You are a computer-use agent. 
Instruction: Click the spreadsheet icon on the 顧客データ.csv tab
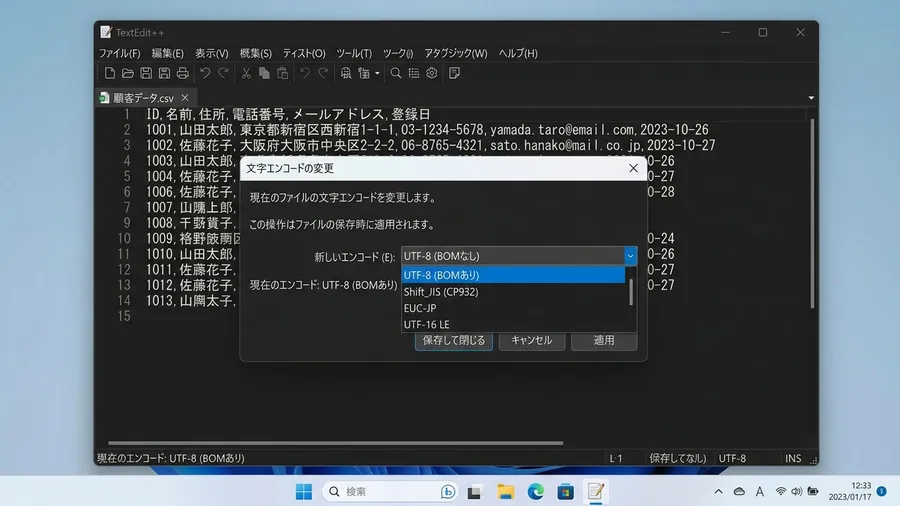[104, 98]
